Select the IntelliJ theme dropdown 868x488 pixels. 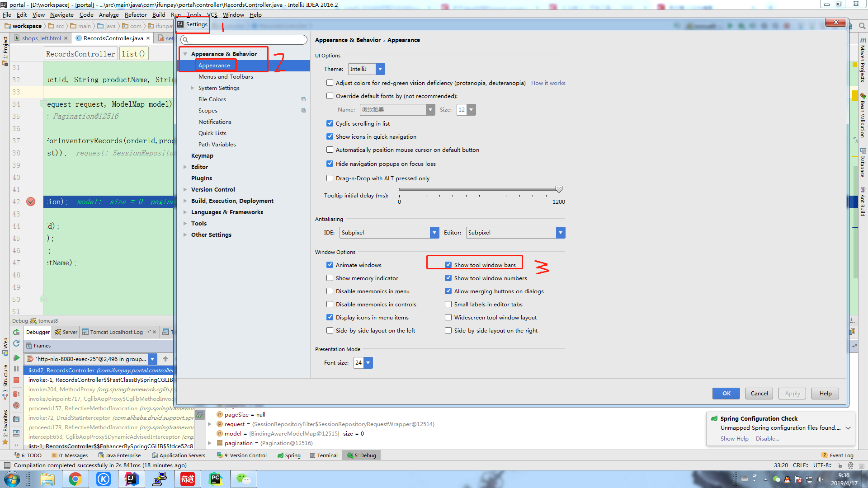pyautogui.click(x=365, y=69)
